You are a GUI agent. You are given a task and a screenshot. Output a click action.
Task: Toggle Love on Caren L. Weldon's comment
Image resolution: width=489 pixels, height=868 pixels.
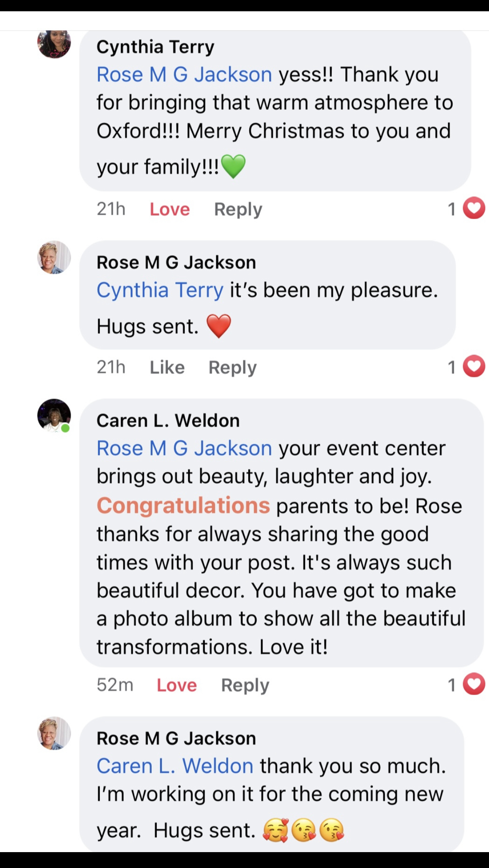tap(176, 685)
